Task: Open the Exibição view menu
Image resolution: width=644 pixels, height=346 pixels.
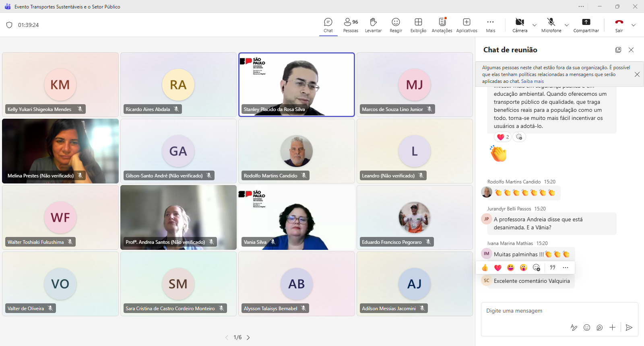Action: point(418,25)
